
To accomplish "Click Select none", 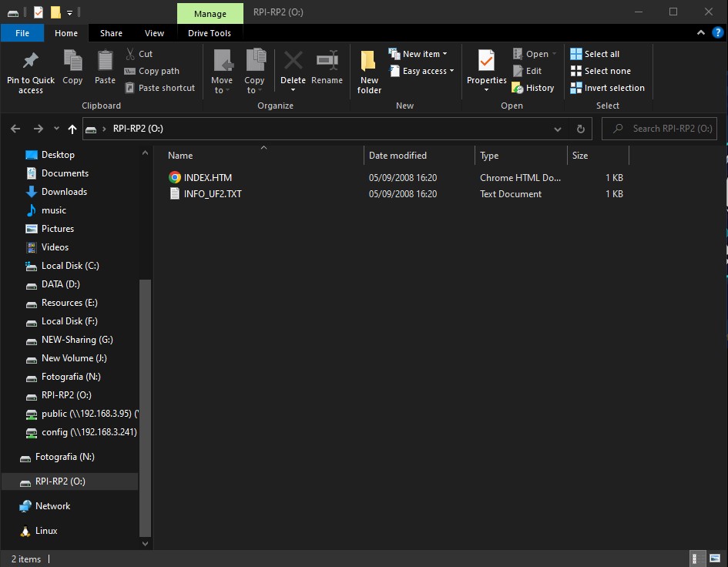I will click(600, 71).
